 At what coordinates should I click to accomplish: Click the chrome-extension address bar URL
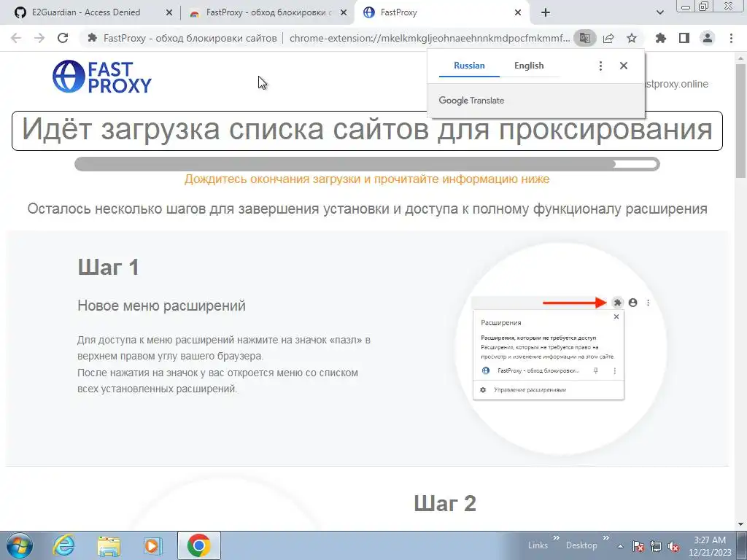pos(429,38)
